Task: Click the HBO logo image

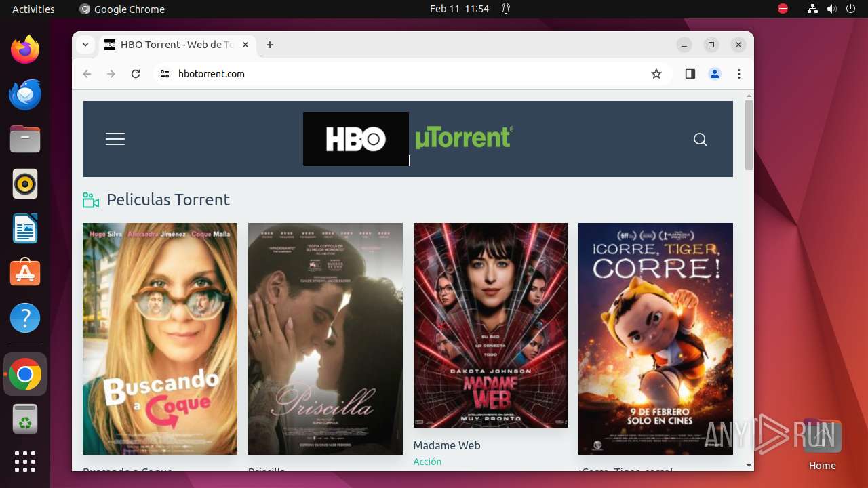Action: point(356,139)
